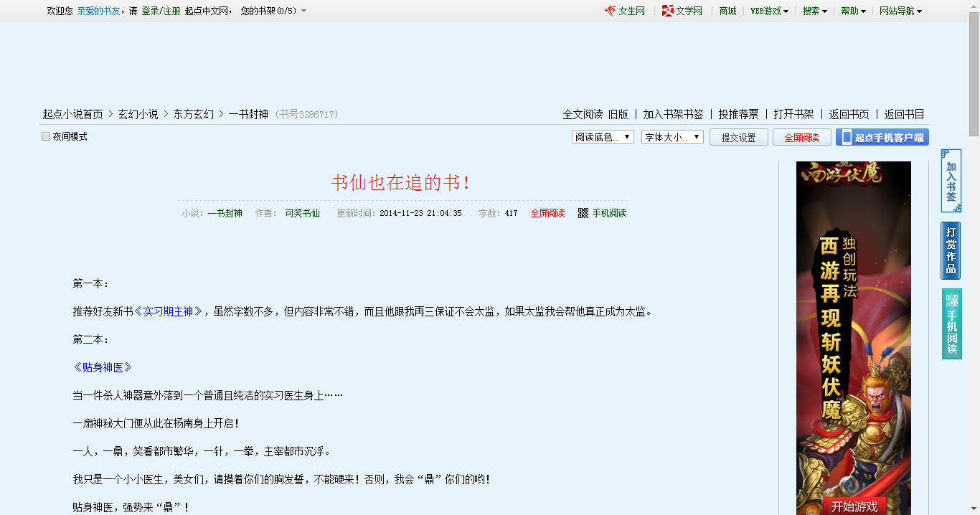Screen dimensions: 980x515
Task: Open 玄幻小说 breadcrumb
Action: click(138, 114)
